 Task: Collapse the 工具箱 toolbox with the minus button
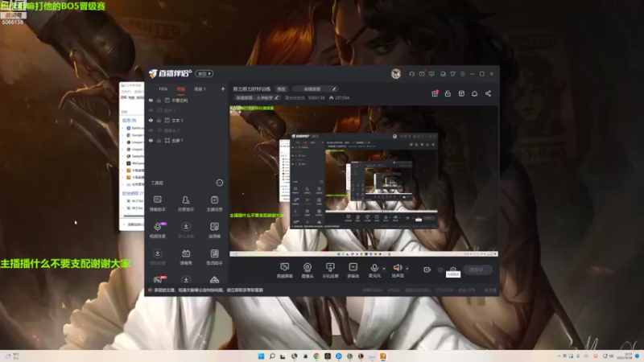[220, 183]
